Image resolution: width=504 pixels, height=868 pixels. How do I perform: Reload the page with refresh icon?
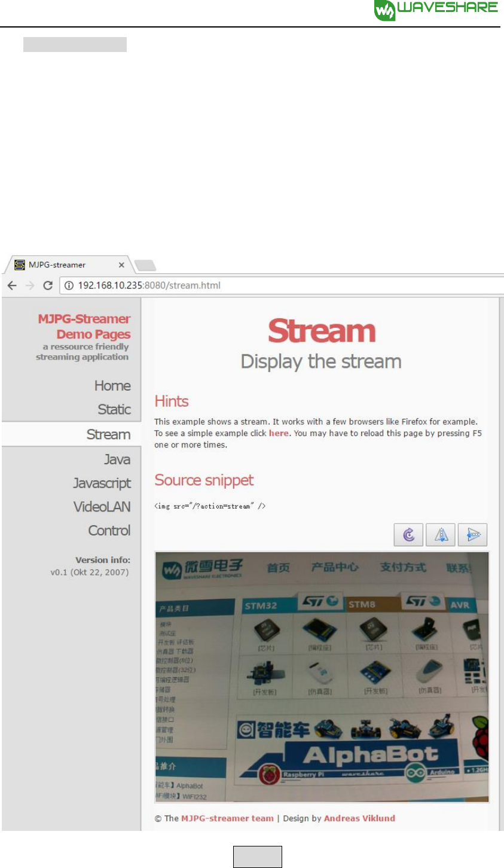point(48,285)
